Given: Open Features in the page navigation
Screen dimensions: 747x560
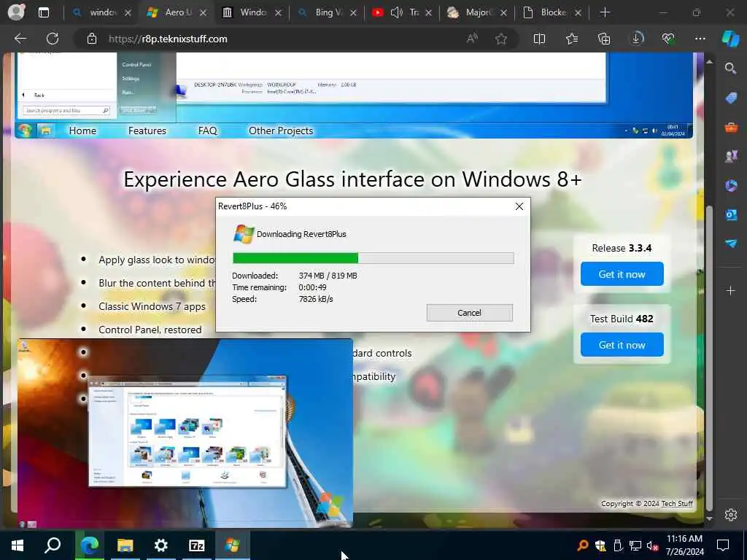Looking at the screenshot, I should [x=147, y=131].
